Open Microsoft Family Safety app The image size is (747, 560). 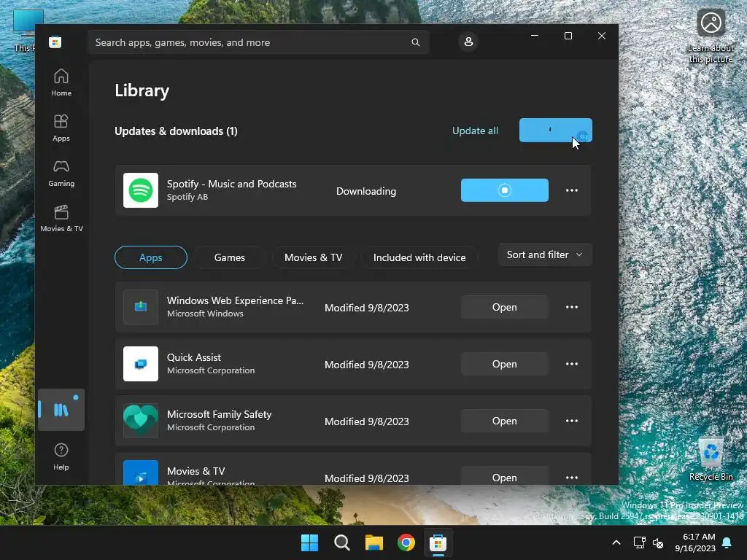(x=505, y=421)
